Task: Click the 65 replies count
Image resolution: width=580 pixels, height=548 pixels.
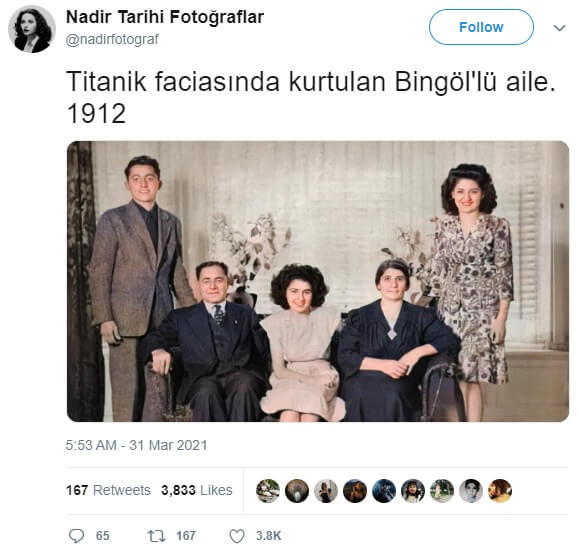Action: click(102, 536)
